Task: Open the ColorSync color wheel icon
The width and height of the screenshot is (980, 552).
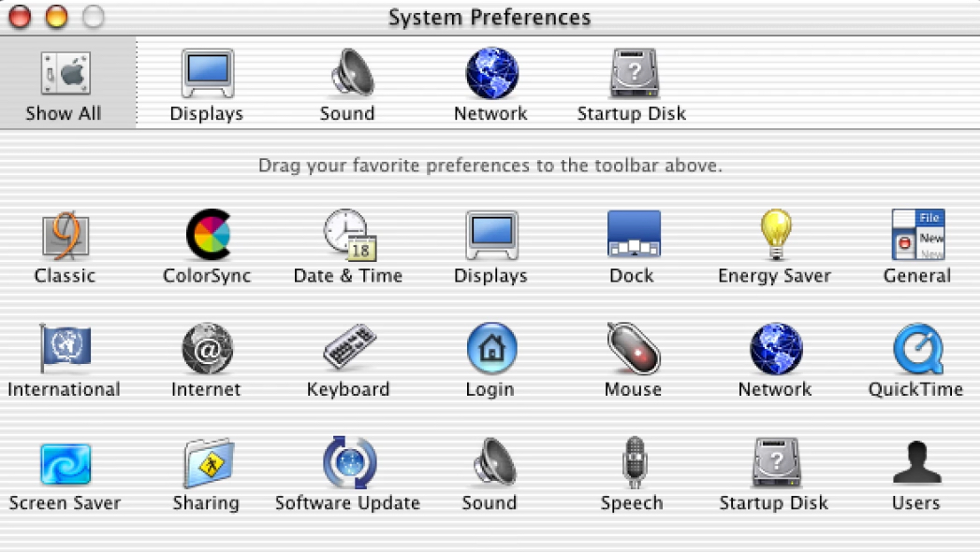Action: pos(208,234)
